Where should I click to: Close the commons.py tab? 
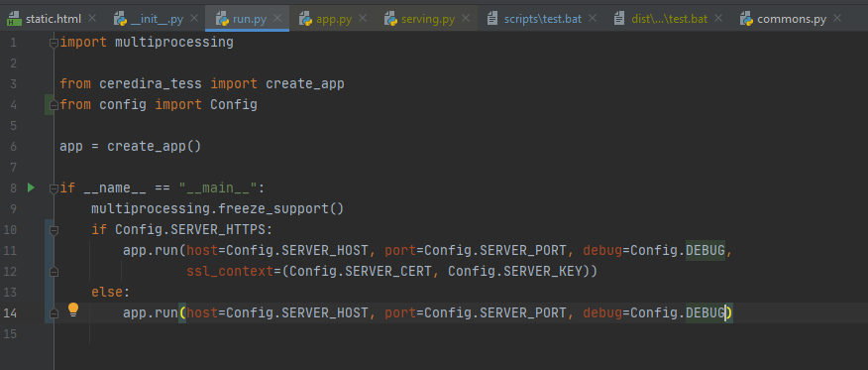point(837,19)
